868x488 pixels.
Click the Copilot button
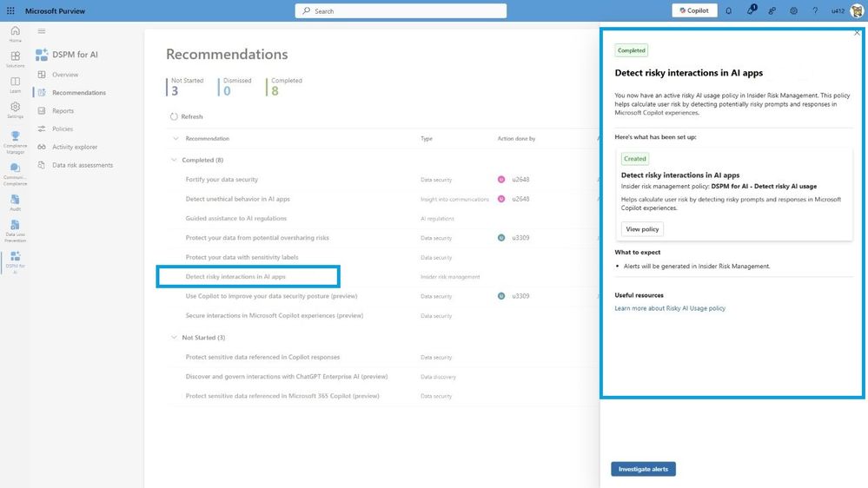(x=694, y=10)
